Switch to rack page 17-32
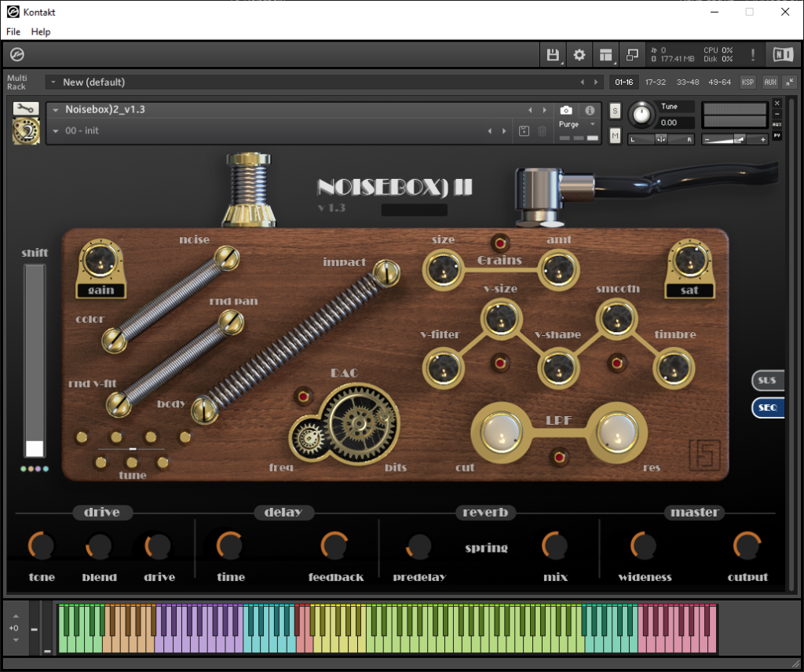Image resolution: width=804 pixels, height=672 pixels. (x=656, y=82)
